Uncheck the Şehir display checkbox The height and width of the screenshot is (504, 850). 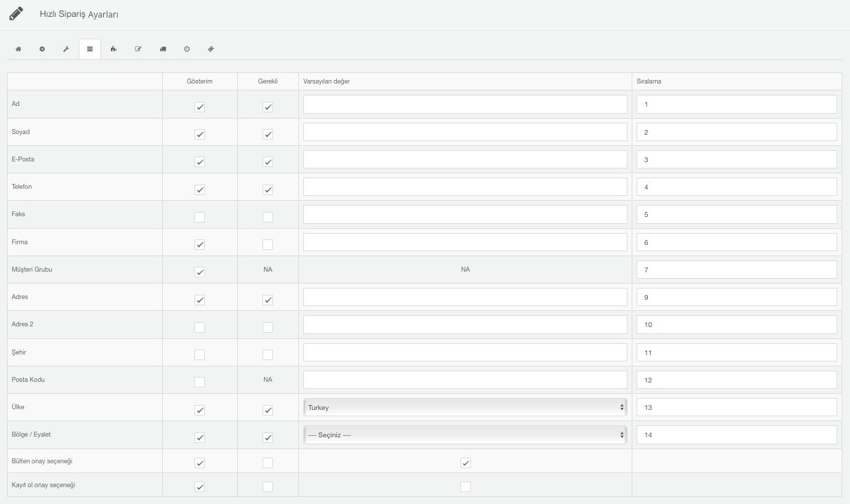coord(199,354)
